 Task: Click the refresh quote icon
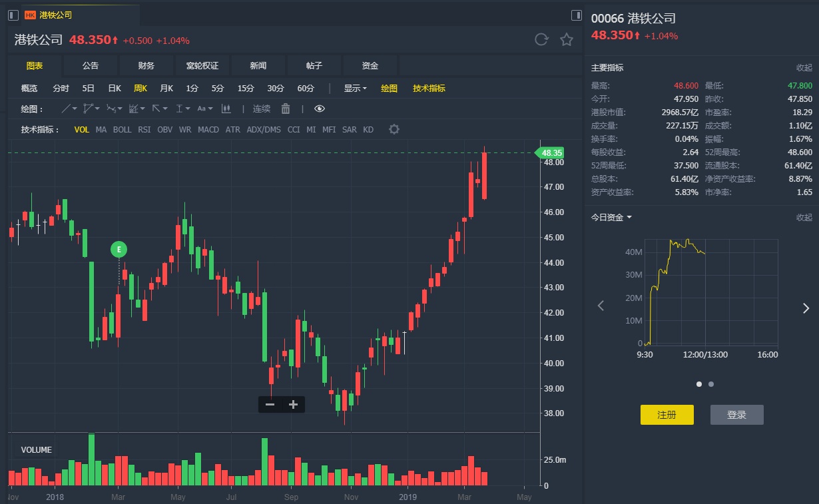click(x=541, y=40)
